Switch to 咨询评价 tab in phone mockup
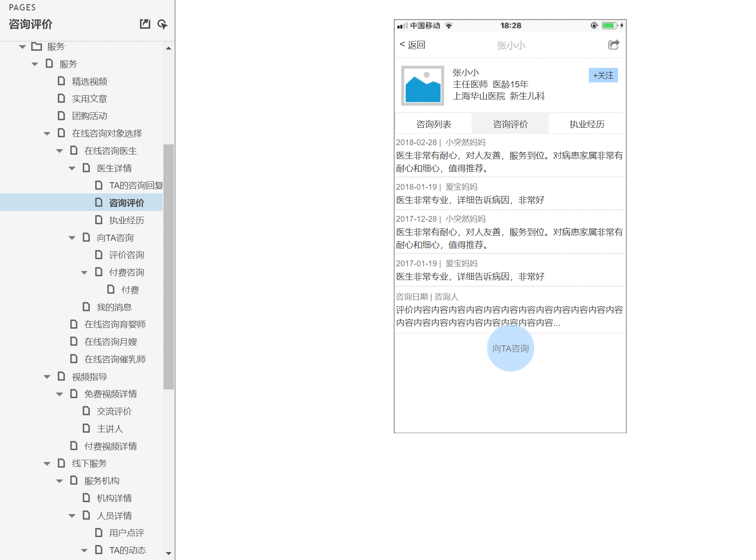The width and height of the screenshot is (756, 560). [x=510, y=124]
